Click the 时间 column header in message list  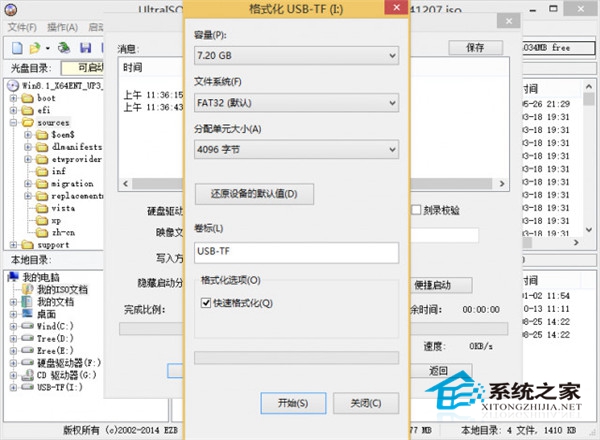click(x=132, y=68)
